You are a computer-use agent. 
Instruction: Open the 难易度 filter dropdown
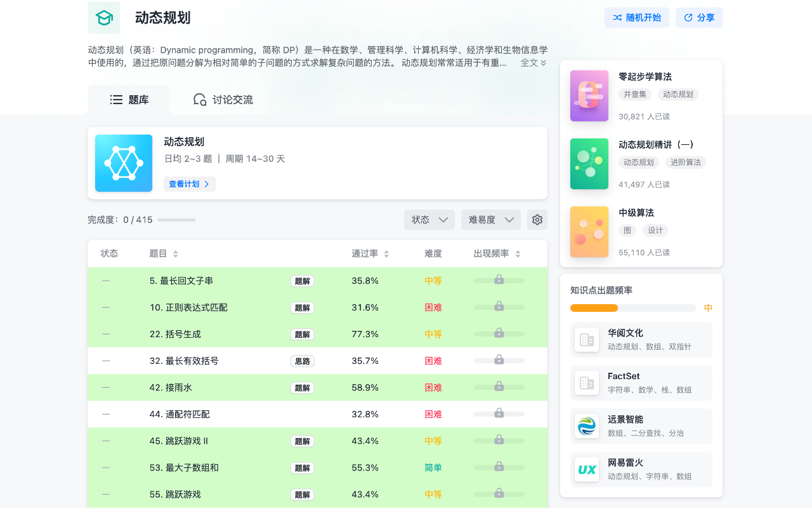point(491,219)
